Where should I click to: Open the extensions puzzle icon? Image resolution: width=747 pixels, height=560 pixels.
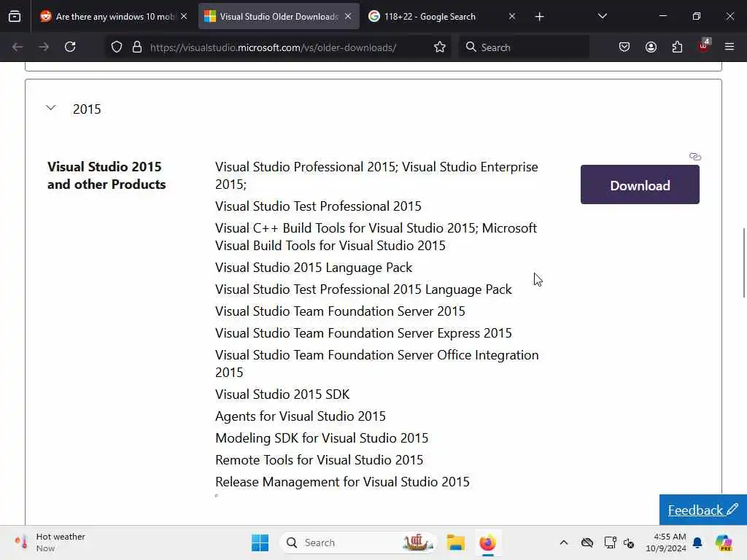pyautogui.click(x=677, y=47)
